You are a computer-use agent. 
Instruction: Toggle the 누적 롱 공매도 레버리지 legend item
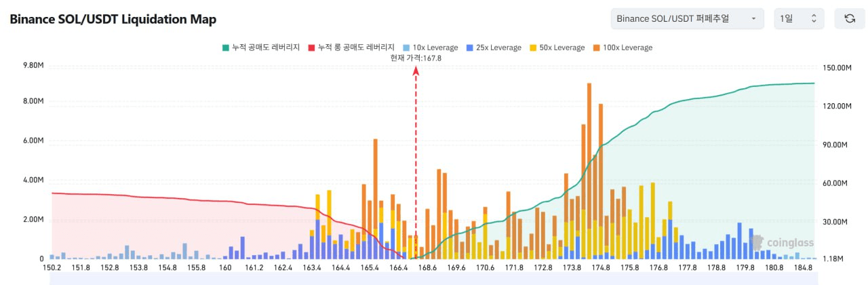(351, 47)
